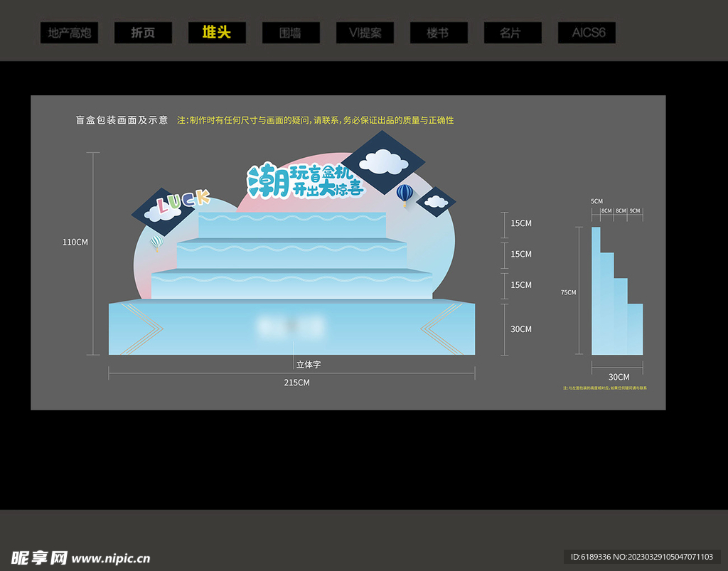This screenshot has height=571, width=728.
Task: Go to the VI提案 tab
Action: tap(365, 33)
